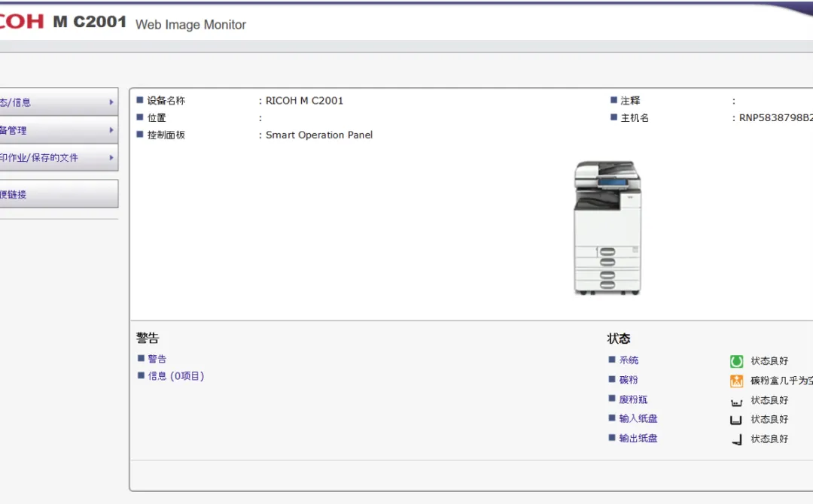This screenshot has height=504, width=813.
Task: Click the M C2001 model name in header
Action: click(x=90, y=22)
